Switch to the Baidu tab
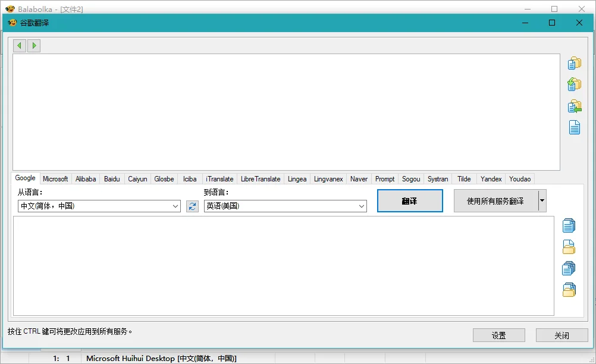The image size is (596, 364). pyautogui.click(x=112, y=179)
